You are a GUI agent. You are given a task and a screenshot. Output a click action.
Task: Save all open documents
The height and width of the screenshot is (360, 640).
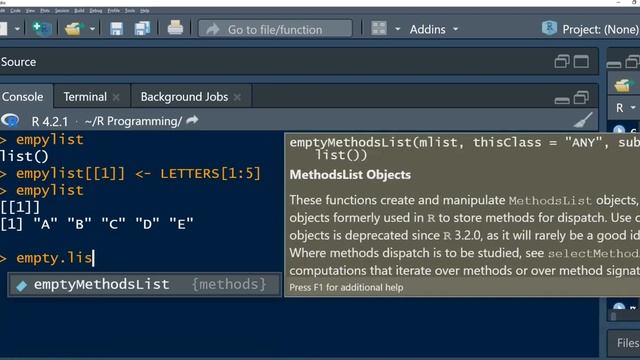pos(142,29)
